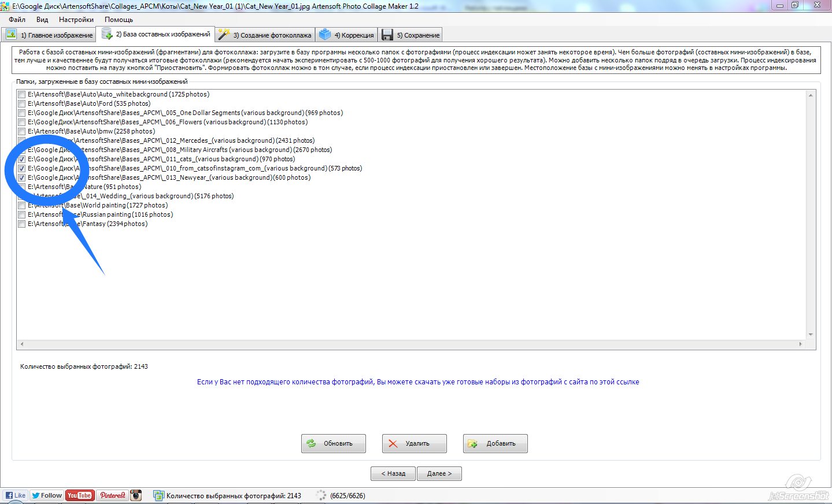Switch to Коррекция tab
The image size is (832, 504).
tap(346, 35)
